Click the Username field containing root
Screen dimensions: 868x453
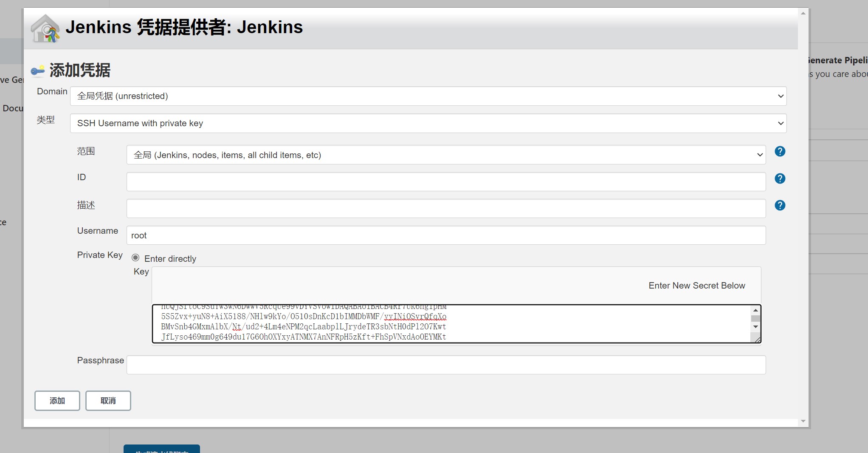pos(446,235)
